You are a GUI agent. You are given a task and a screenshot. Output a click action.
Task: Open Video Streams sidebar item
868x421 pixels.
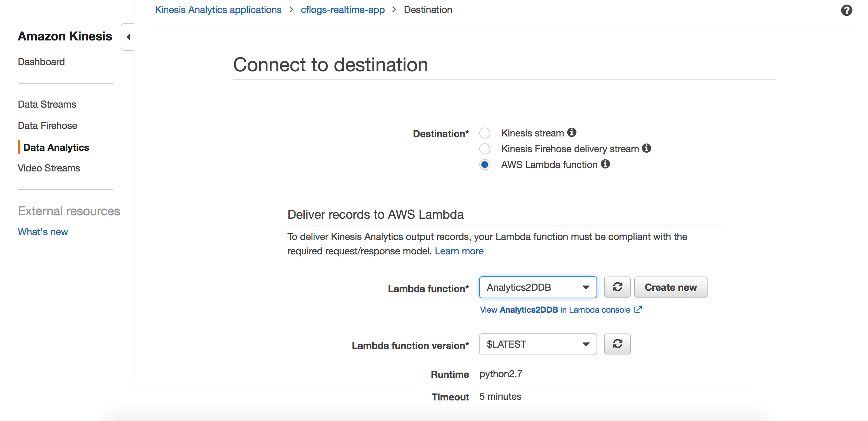pos(49,168)
